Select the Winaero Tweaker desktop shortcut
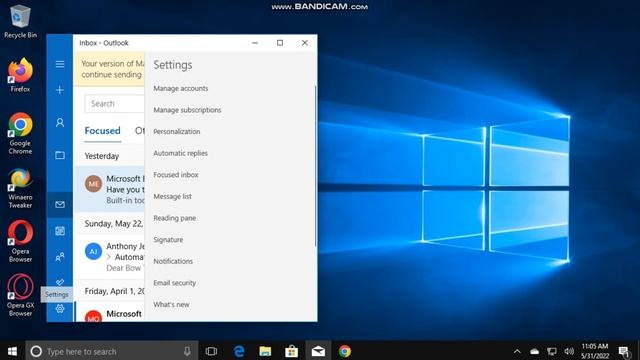640x360 pixels. click(x=20, y=188)
